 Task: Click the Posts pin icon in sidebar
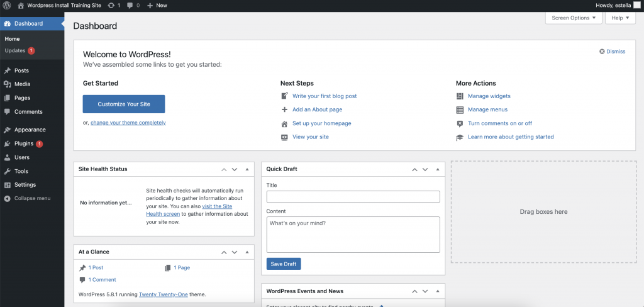[7, 70]
